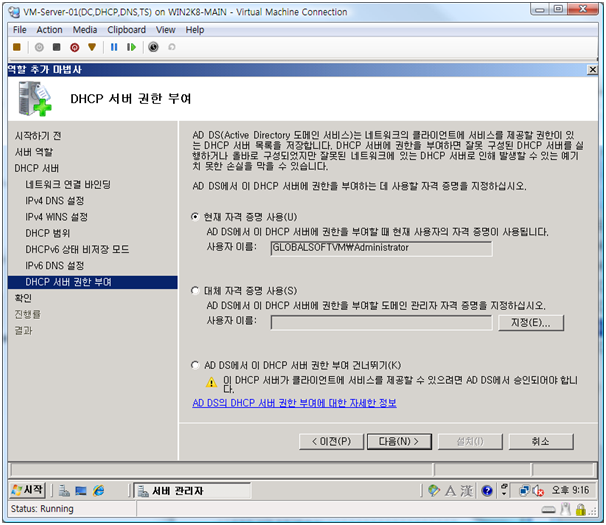Open 서버 관리자 taskbar item
This screenshot has width=606, height=525.
[192, 491]
